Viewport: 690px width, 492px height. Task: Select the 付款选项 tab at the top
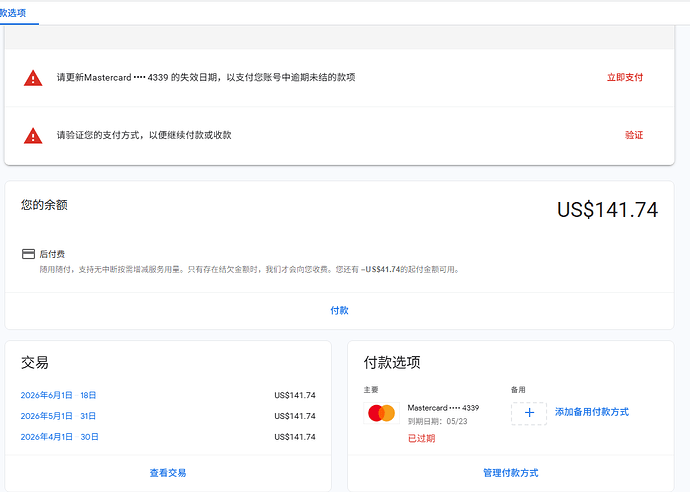(x=13, y=13)
